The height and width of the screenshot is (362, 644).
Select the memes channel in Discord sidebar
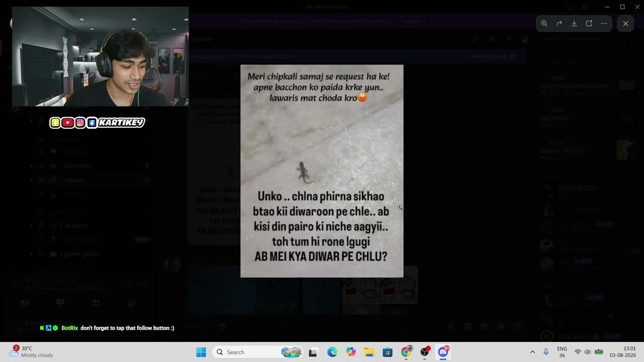[75, 180]
